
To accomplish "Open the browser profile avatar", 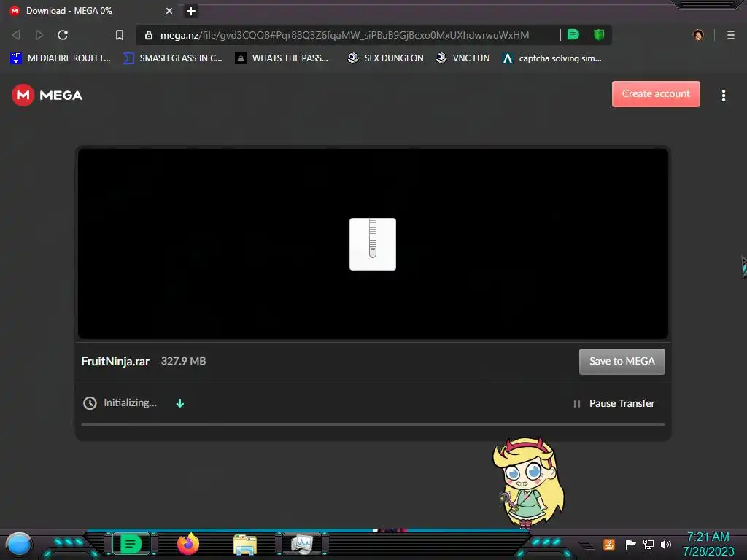I will pyautogui.click(x=698, y=35).
